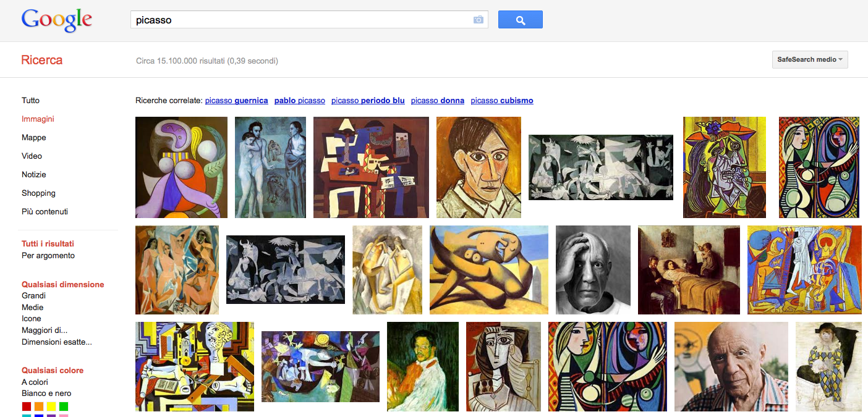Open the Guernica thumbnail with black border
868x417 pixels.
[x=286, y=269]
